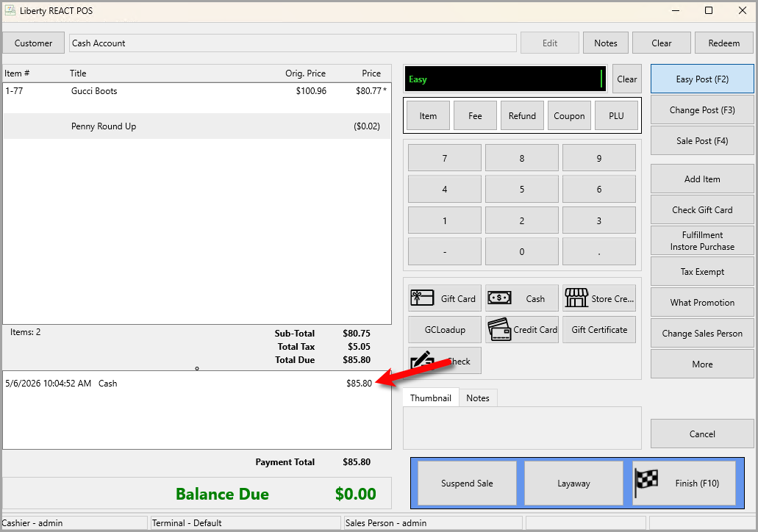
Task: Click the Cash Account customer field
Action: point(293,43)
